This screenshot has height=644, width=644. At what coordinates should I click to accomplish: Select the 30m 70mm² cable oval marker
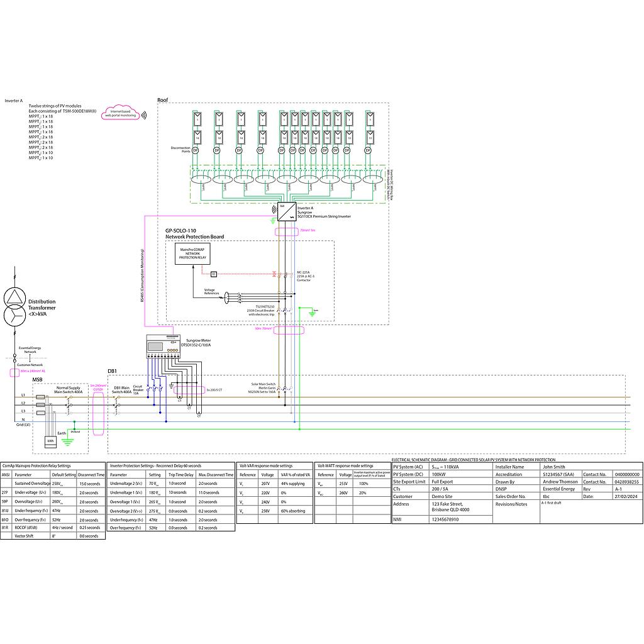click(x=289, y=330)
